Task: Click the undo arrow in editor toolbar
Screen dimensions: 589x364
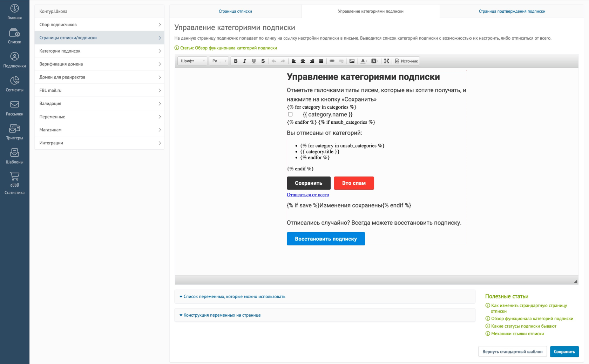Action: tap(274, 61)
